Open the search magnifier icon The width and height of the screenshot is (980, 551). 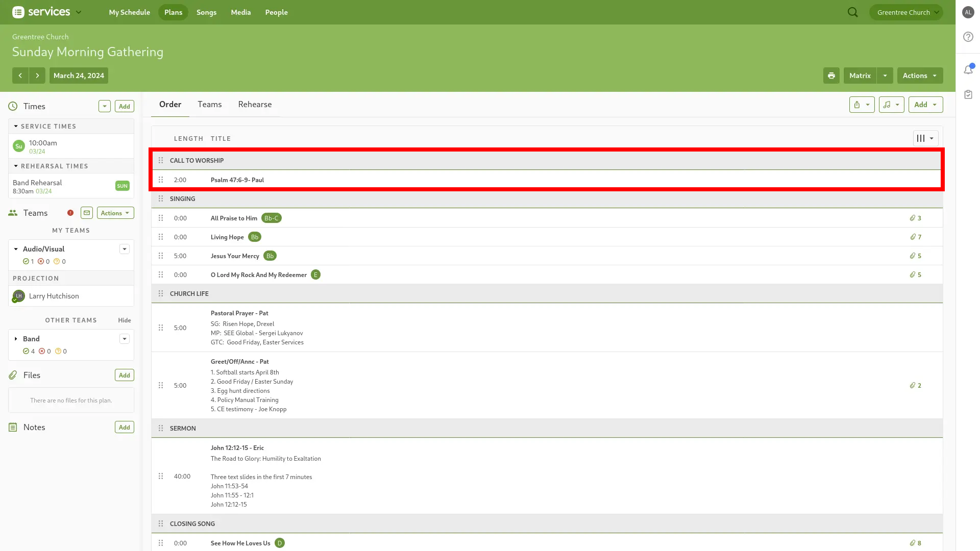(x=852, y=12)
